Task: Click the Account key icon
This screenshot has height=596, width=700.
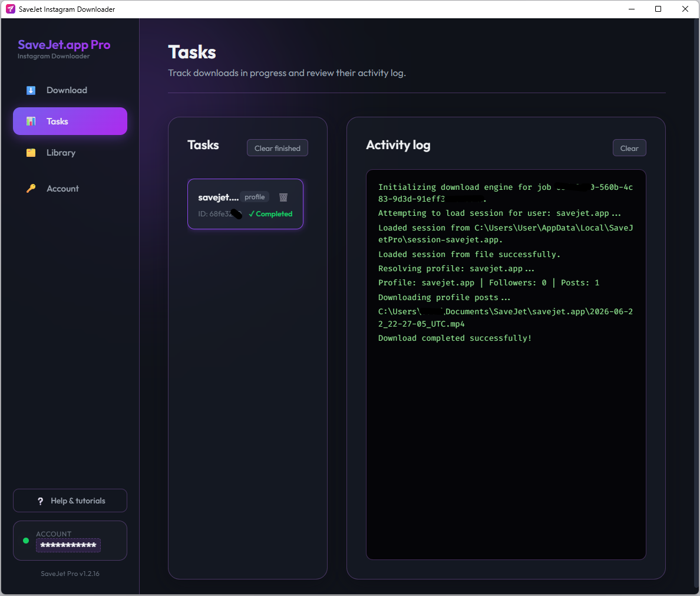Action: tap(31, 189)
